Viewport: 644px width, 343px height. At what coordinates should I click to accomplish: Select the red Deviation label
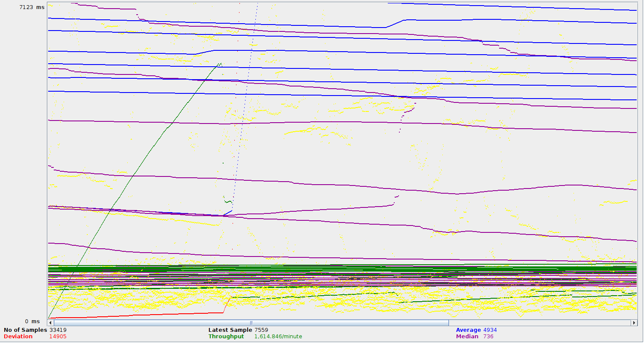(x=18, y=337)
